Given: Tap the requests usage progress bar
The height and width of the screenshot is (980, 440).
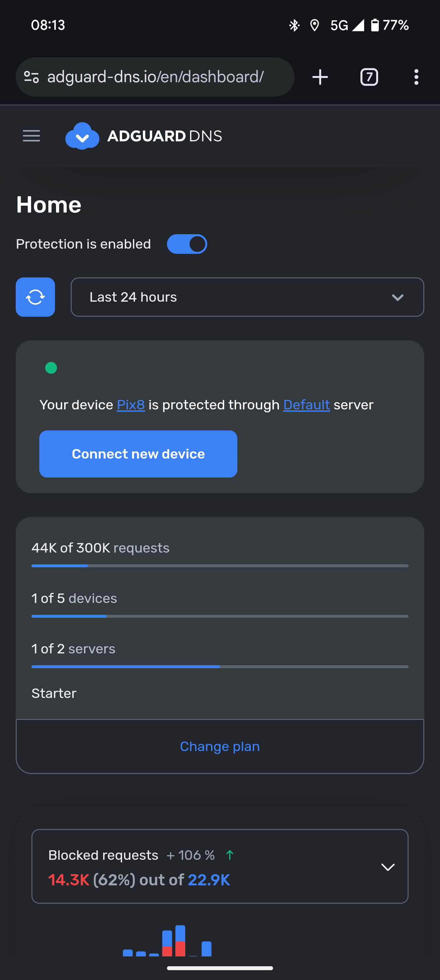Looking at the screenshot, I should pyautogui.click(x=220, y=566).
